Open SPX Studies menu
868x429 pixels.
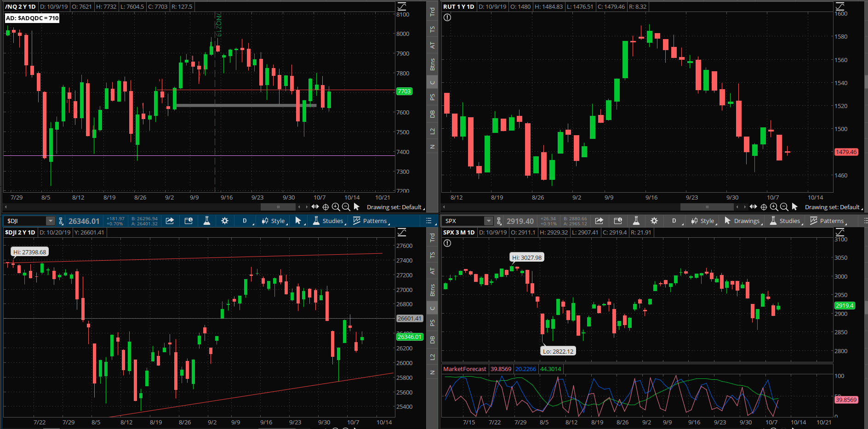tap(786, 221)
